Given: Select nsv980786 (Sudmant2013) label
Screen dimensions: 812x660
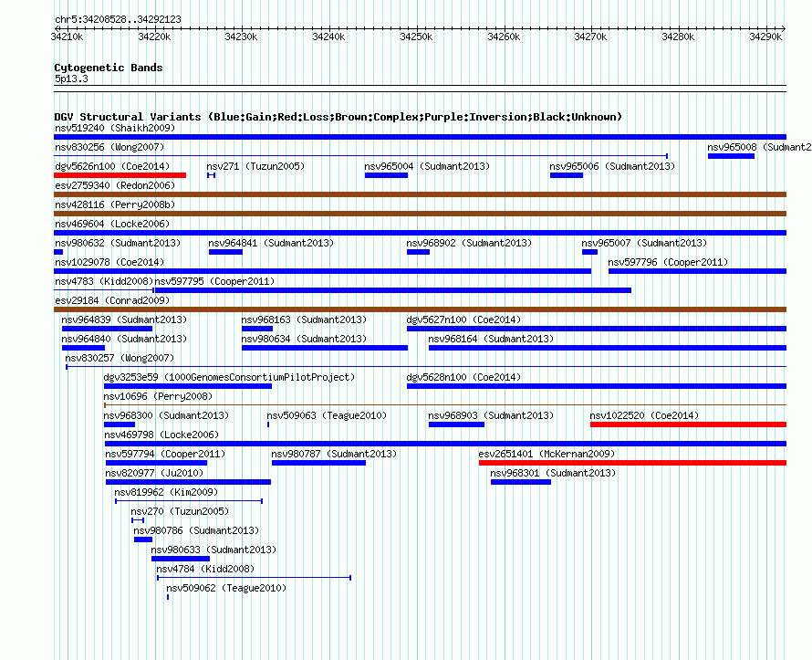Looking at the screenshot, I should coord(196,530).
